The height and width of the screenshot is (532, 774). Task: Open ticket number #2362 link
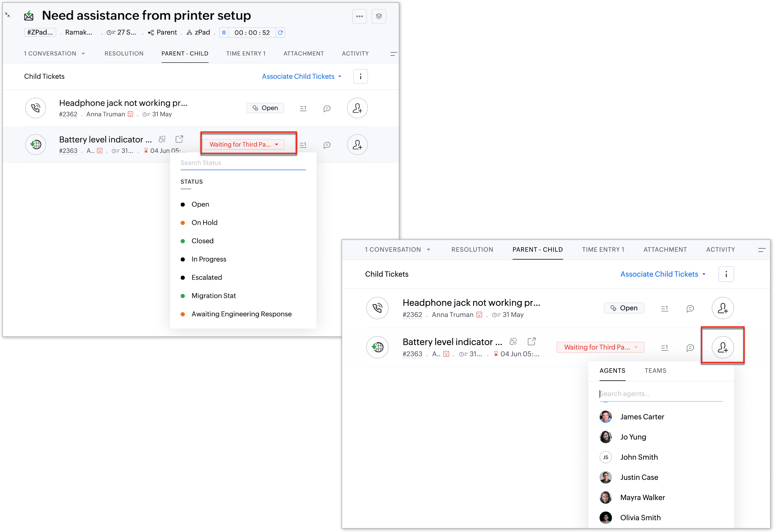[68, 114]
